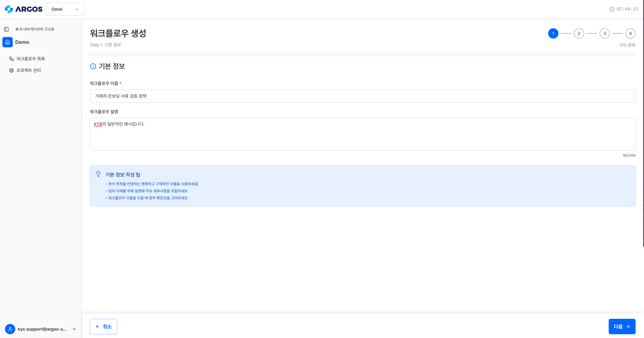Screen dimensions: 644x338
Task: Focus the 워크플로우 이름 input field
Action: [x=362, y=96]
